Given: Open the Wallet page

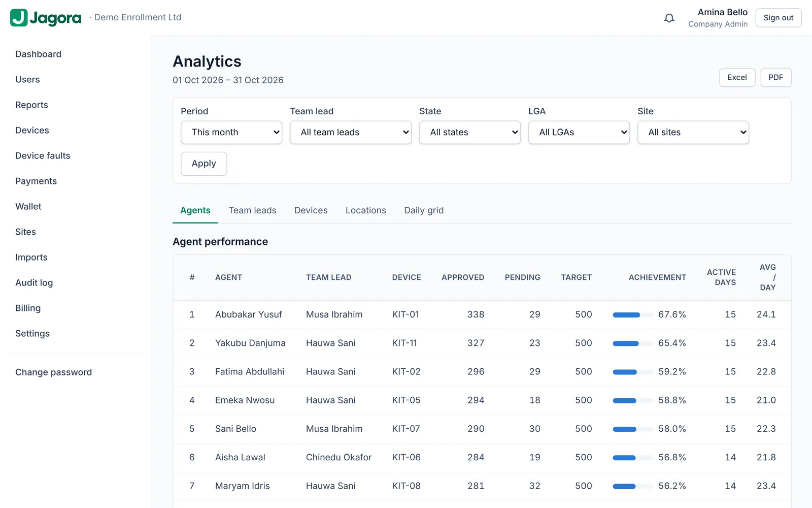Looking at the screenshot, I should [28, 207].
